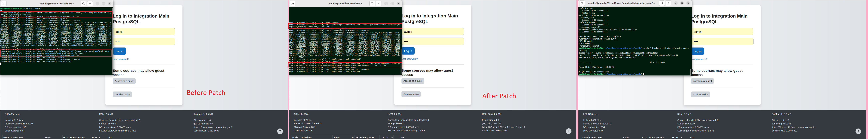868x139 pixels.
Task: Open Cookies notice on the Before Patch page
Action: pyautogui.click(x=122, y=95)
